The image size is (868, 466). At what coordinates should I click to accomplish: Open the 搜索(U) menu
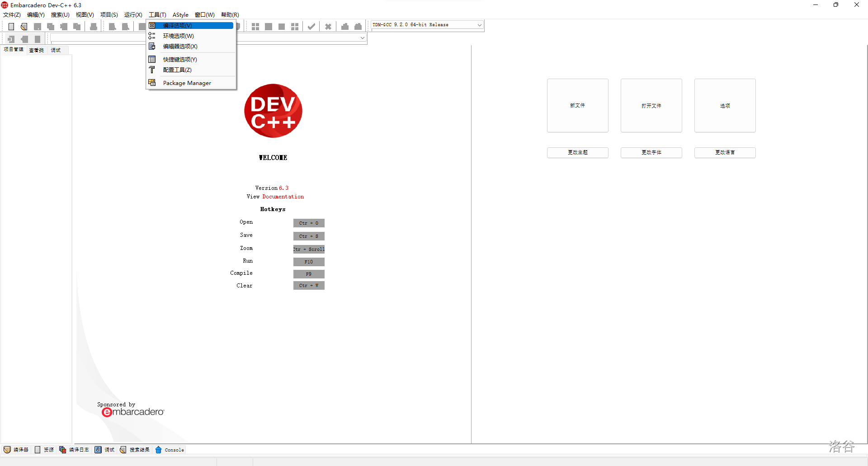click(x=60, y=15)
